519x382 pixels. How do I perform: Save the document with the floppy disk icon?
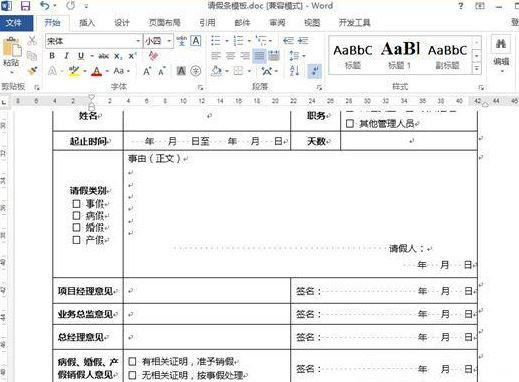coord(25,6)
